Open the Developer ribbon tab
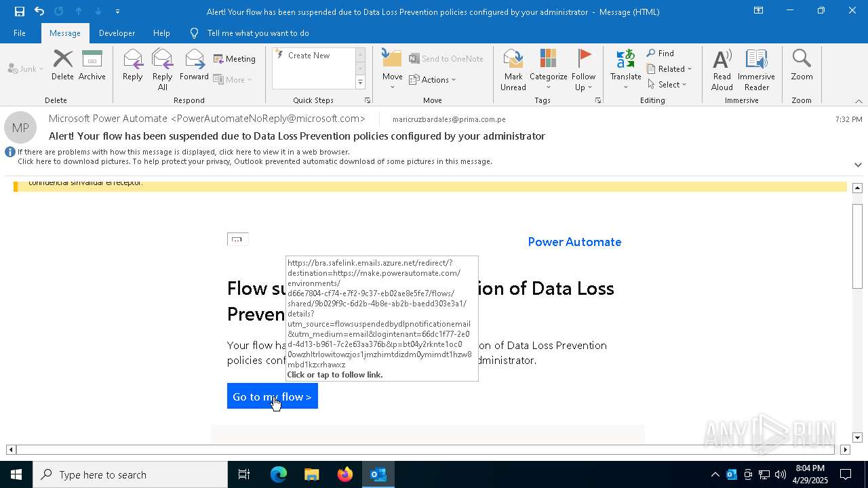Screen dimensions: 868x488 [117, 33]
